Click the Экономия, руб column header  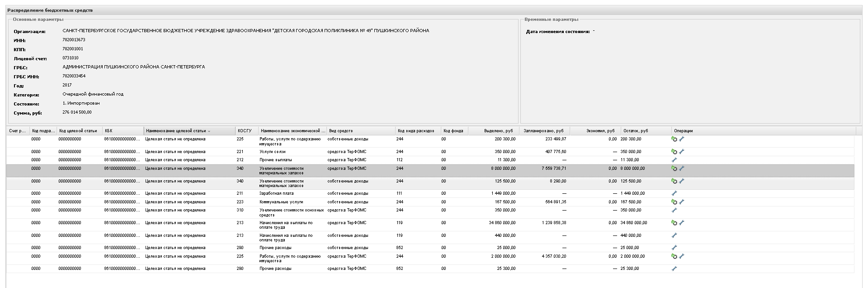(x=595, y=131)
